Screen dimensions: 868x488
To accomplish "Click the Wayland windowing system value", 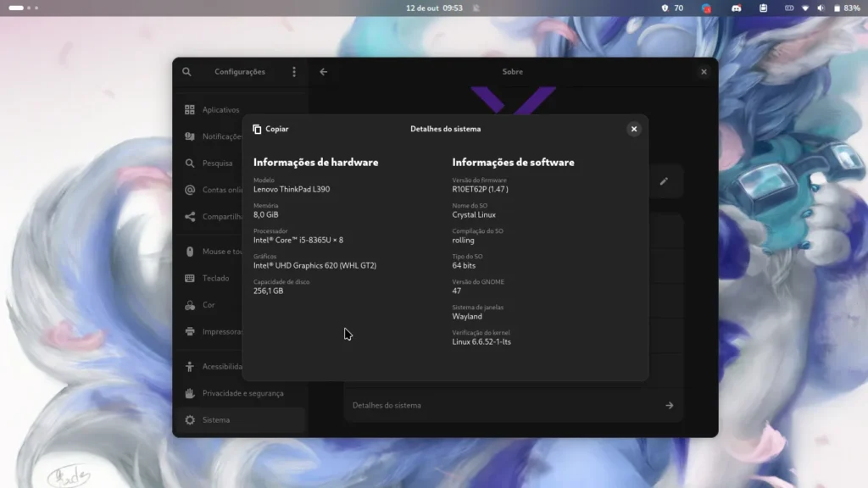I will point(467,317).
